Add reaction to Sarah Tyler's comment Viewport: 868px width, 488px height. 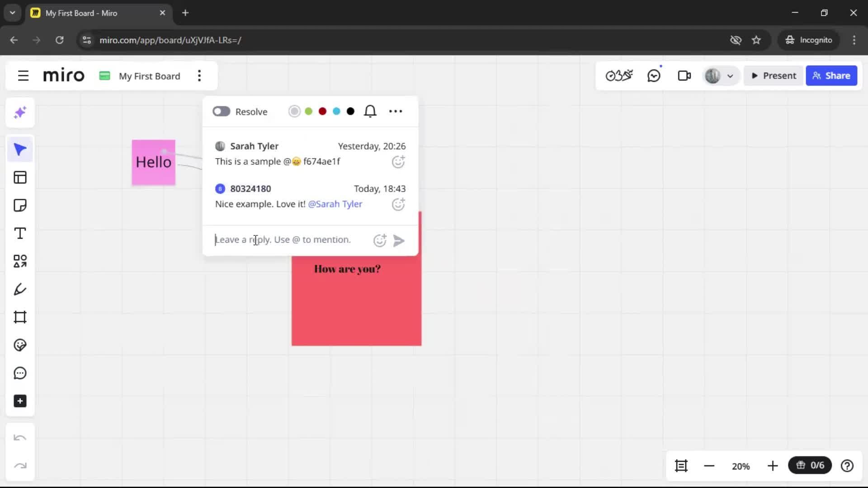[x=398, y=162]
